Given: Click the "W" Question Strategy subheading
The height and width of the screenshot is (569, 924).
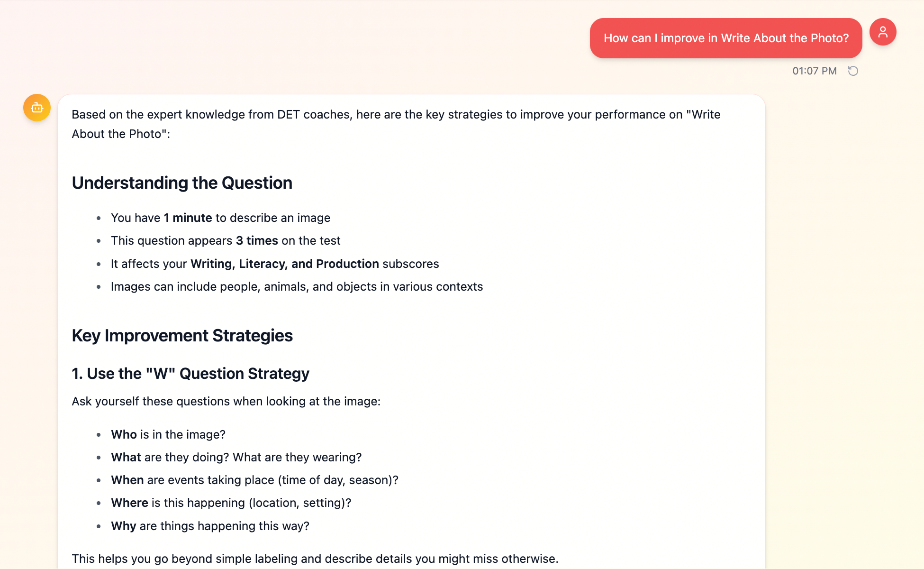Looking at the screenshot, I should tap(190, 374).
